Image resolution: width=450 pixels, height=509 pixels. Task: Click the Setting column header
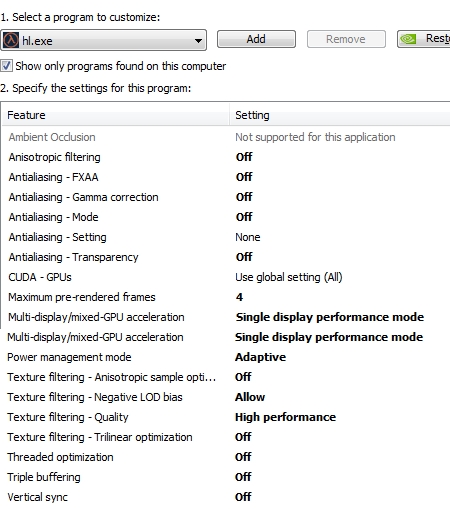tap(340, 115)
